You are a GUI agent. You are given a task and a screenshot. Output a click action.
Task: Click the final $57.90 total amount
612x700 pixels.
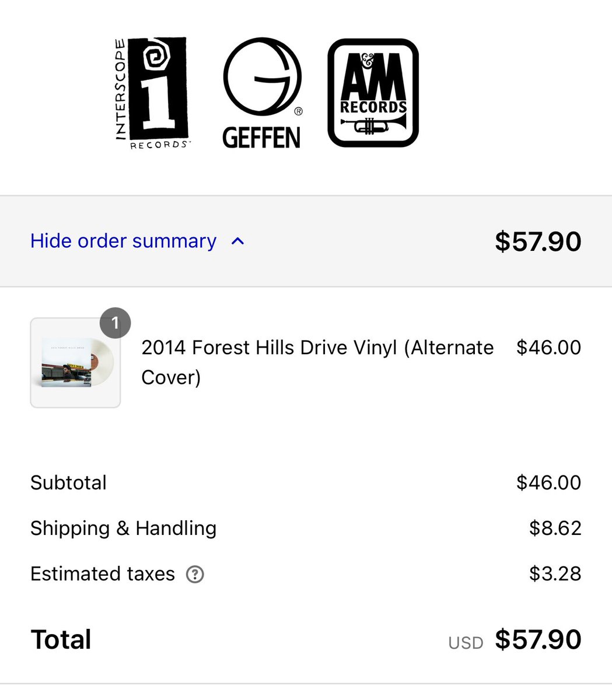[538, 640]
